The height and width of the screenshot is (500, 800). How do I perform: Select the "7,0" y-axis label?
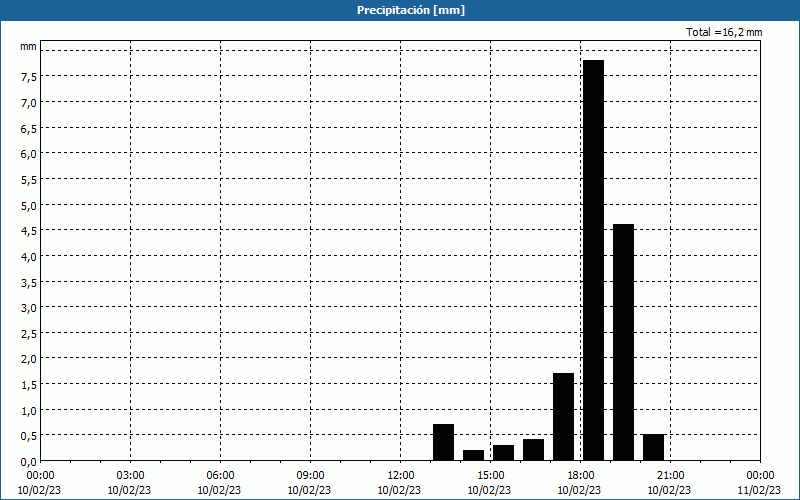[x=29, y=103]
